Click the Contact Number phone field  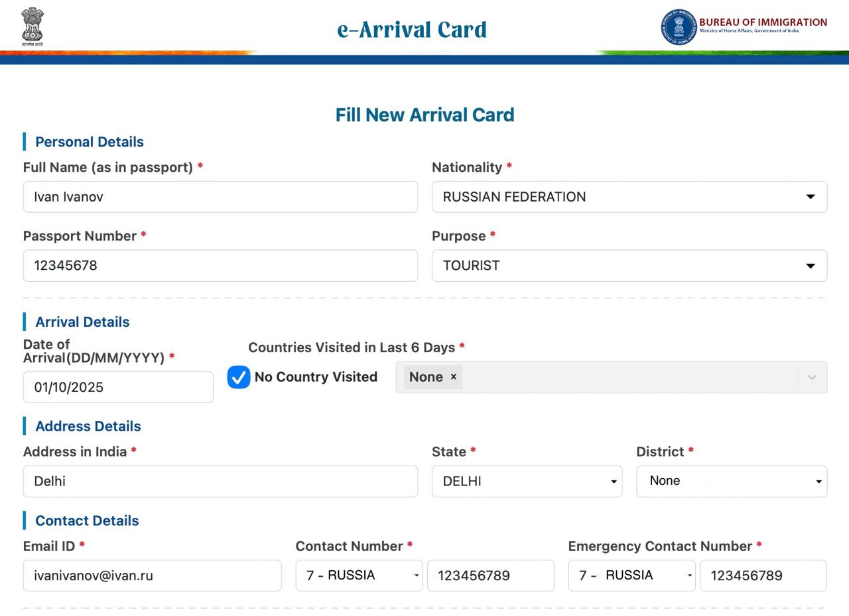[x=490, y=576]
